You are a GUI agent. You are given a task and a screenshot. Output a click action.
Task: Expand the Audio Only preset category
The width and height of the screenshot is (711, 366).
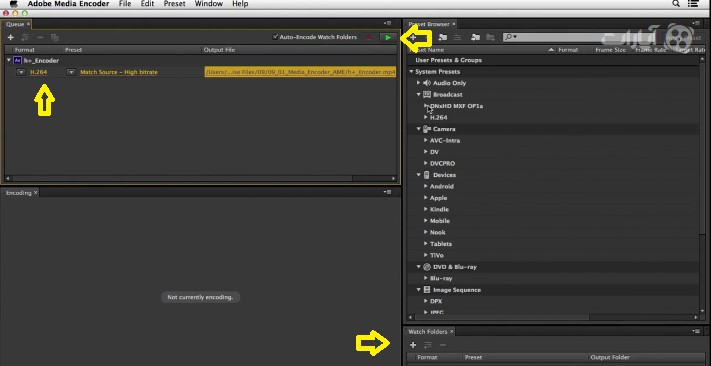tap(419, 83)
